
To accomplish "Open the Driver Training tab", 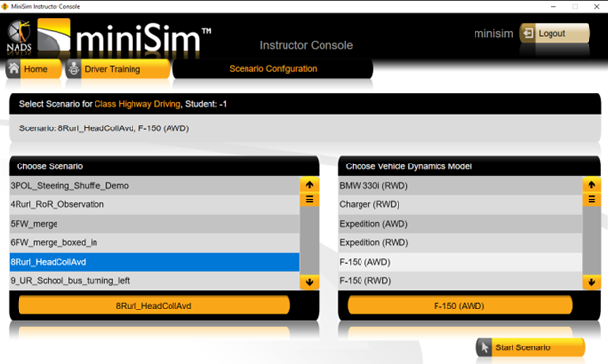I will point(118,69).
